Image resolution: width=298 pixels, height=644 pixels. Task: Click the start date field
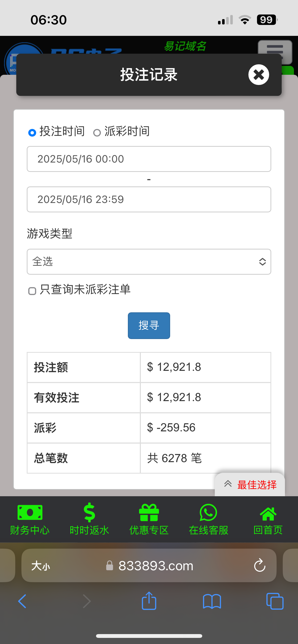point(149,159)
